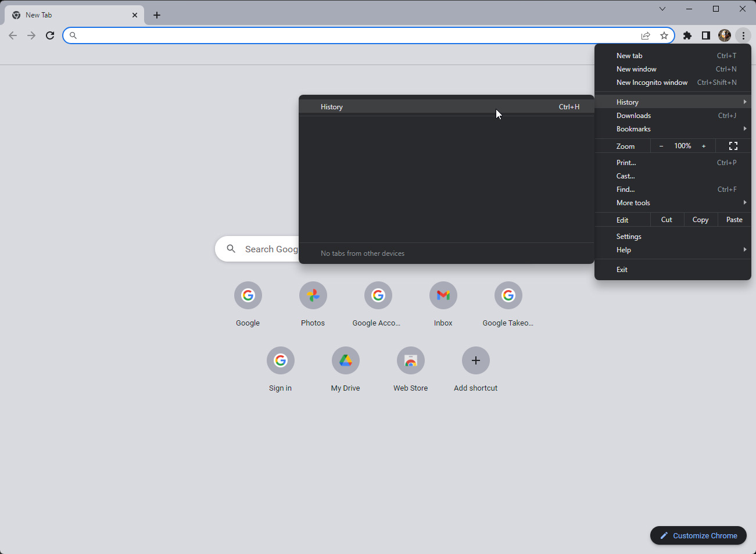The height and width of the screenshot is (554, 756).
Task: Increase zoom with the plus button
Action: [x=703, y=146]
